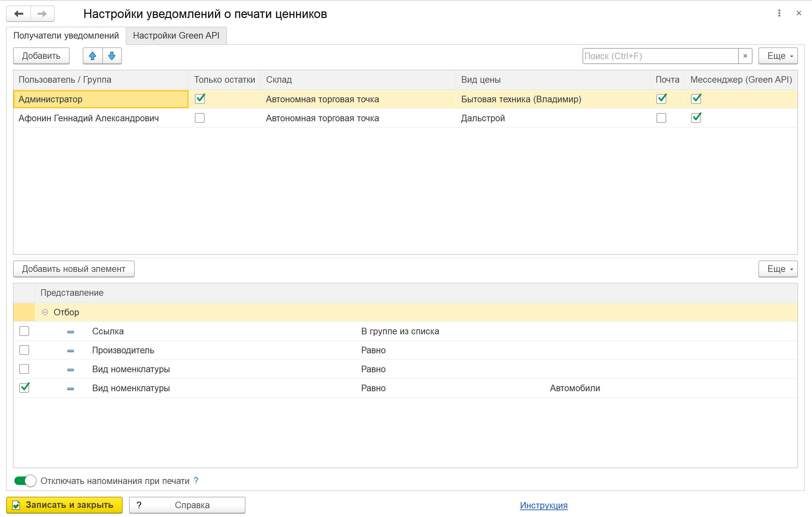Switch to the Настройки Green API tab
Image resolution: width=812 pixels, height=517 pixels.
[176, 35]
